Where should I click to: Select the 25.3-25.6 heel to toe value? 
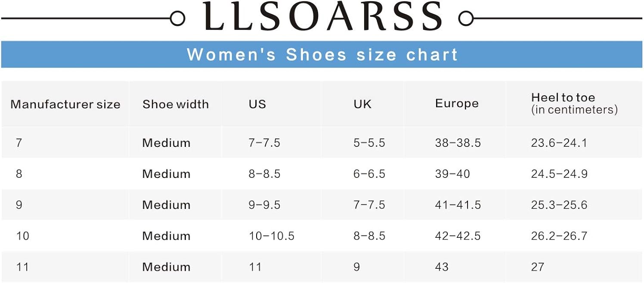pyautogui.click(x=559, y=205)
